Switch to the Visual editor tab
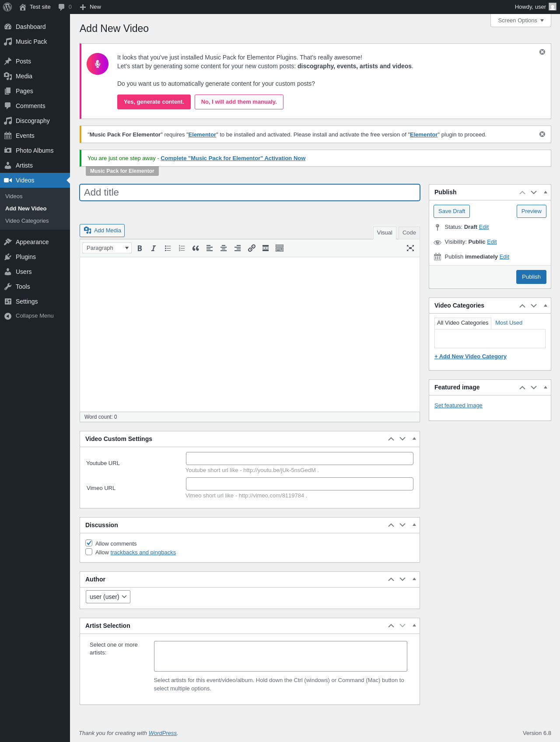560x742 pixels. [385, 233]
